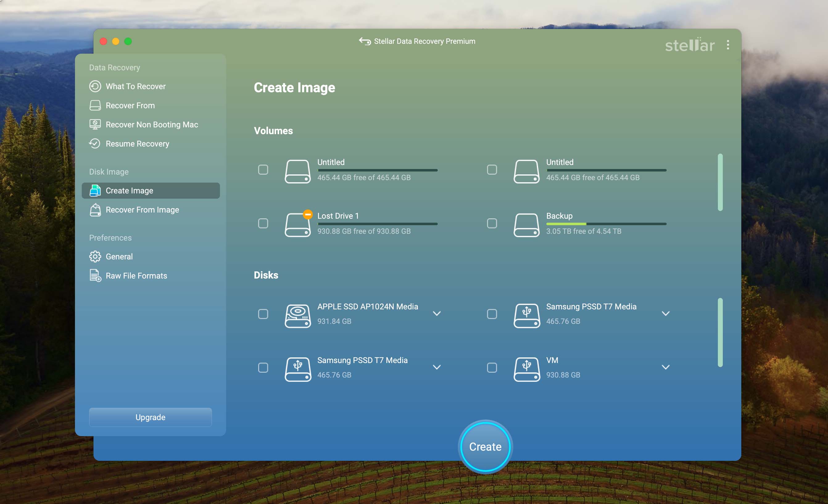Open Recover From Image

151,210
